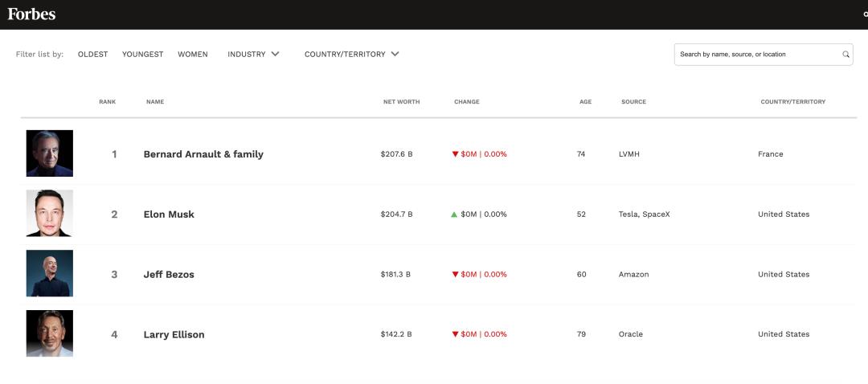Click the red down arrow for Larry Ellison
Screen dimensions: 868x384
point(455,334)
